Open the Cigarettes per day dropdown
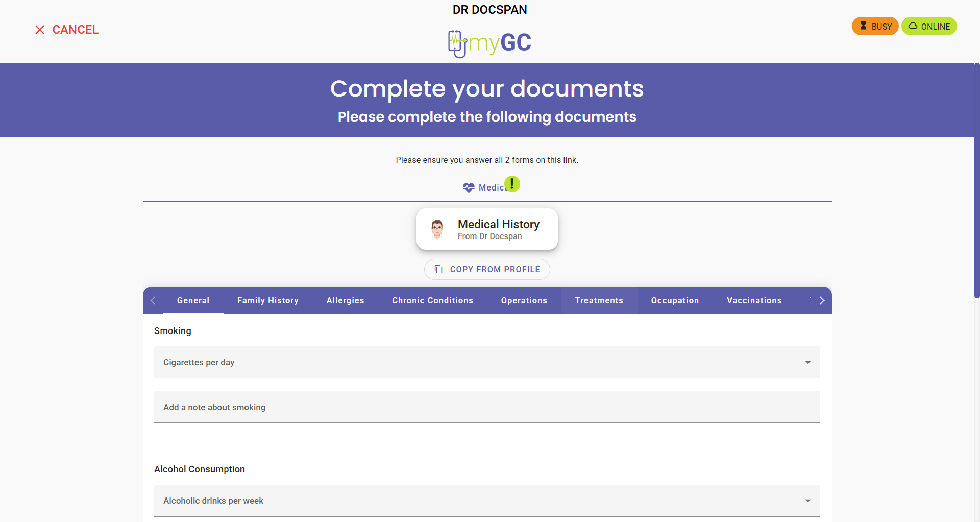Screen dimensions: 980x522 click(x=486, y=363)
